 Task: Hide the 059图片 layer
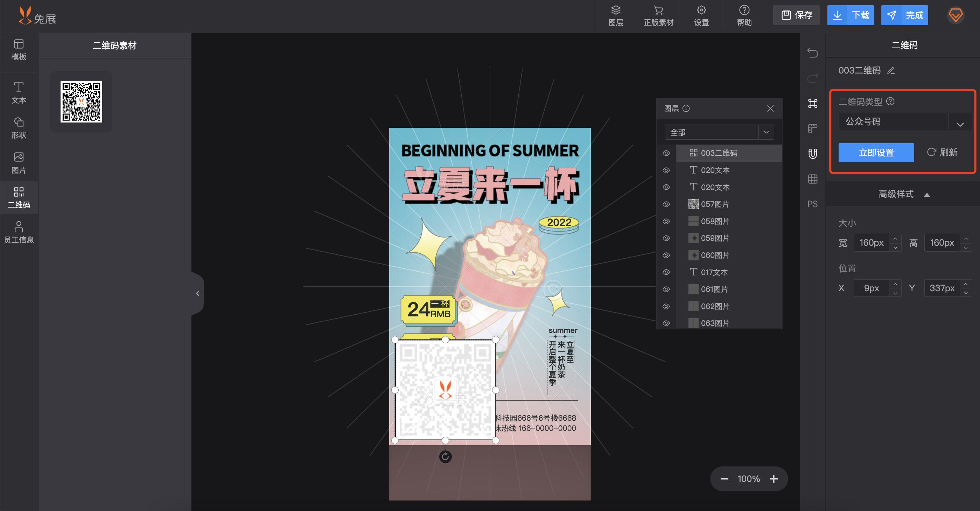tap(666, 238)
